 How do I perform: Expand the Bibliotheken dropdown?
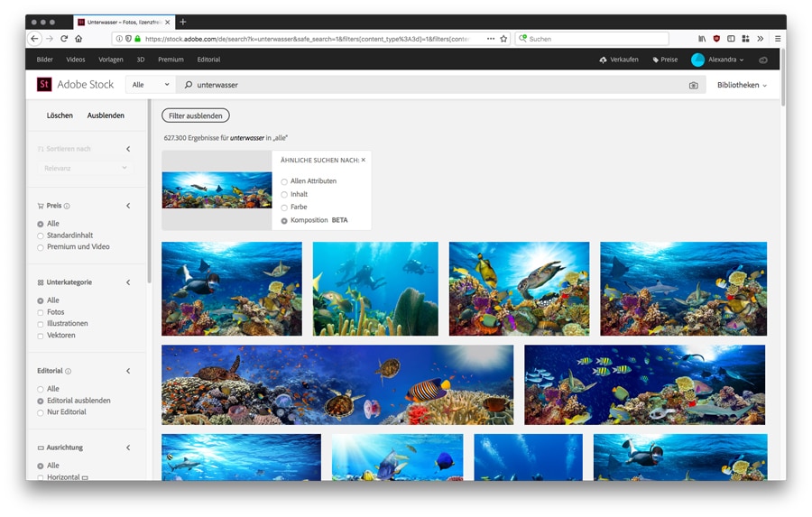pyautogui.click(x=742, y=85)
